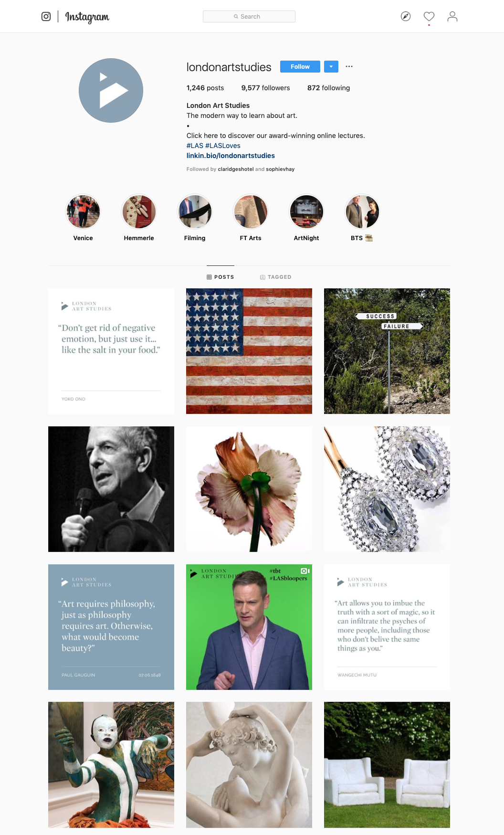Open the BTS story highlight
The width and height of the screenshot is (504, 835).
(362, 211)
